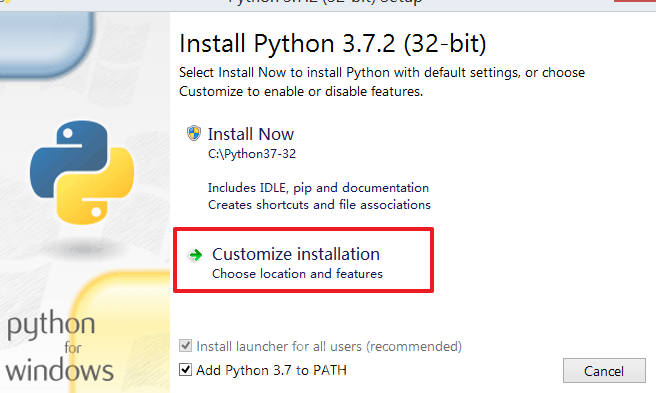
Task: Click 'Creates shortcuts and file associations' line
Action: (x=319, y=205)
